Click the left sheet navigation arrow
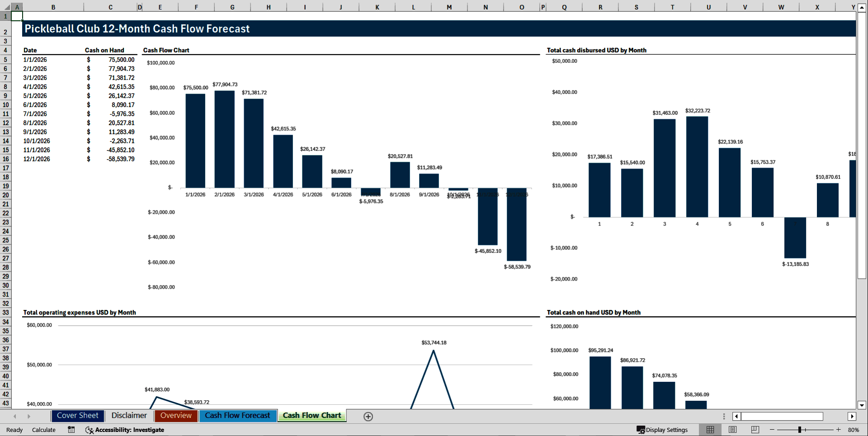The height and width of the screenshot is (436, 868). tap(15, 416)
